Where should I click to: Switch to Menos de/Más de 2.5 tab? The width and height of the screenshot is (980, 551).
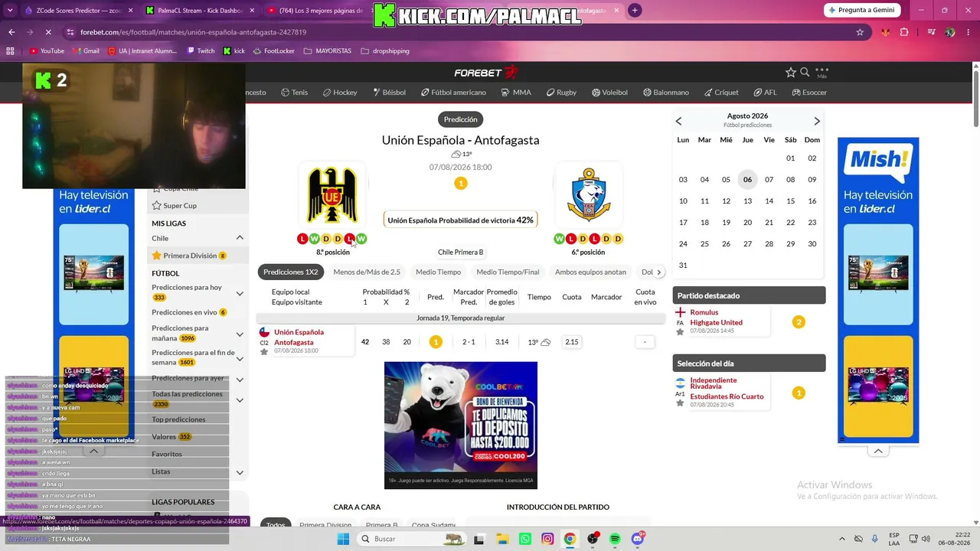367,272
